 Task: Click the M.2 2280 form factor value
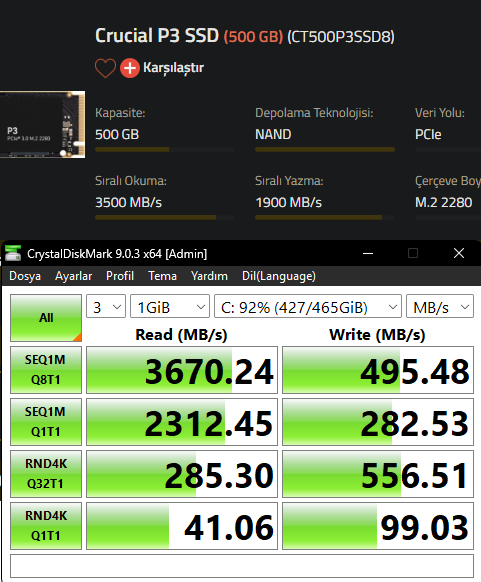pyautogui.click(x=444, y=203)
